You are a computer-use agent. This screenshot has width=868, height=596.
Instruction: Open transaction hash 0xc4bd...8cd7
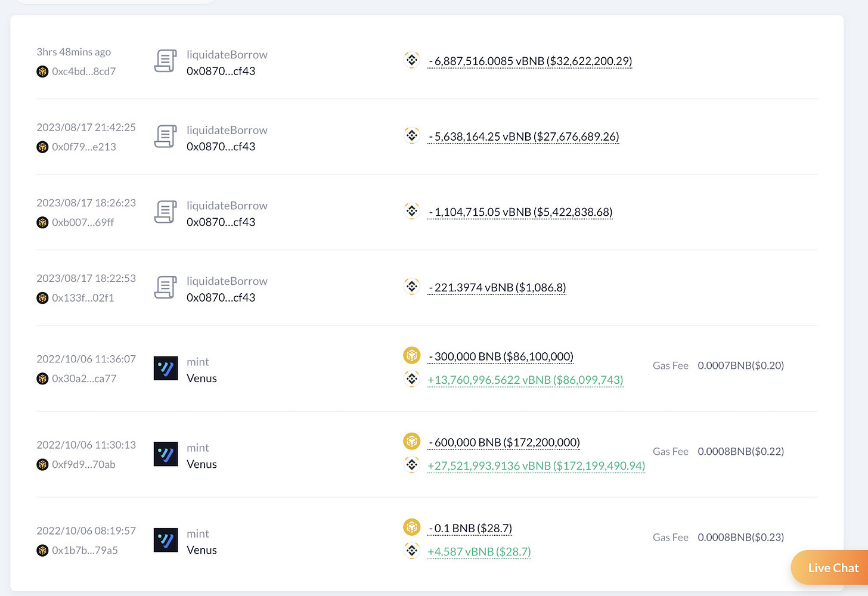tap(83, 72)
